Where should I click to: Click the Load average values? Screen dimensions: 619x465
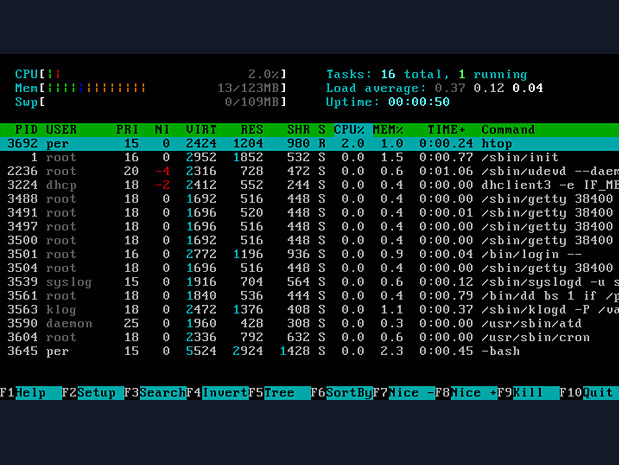pyautogui.click(x=489, y=88)
